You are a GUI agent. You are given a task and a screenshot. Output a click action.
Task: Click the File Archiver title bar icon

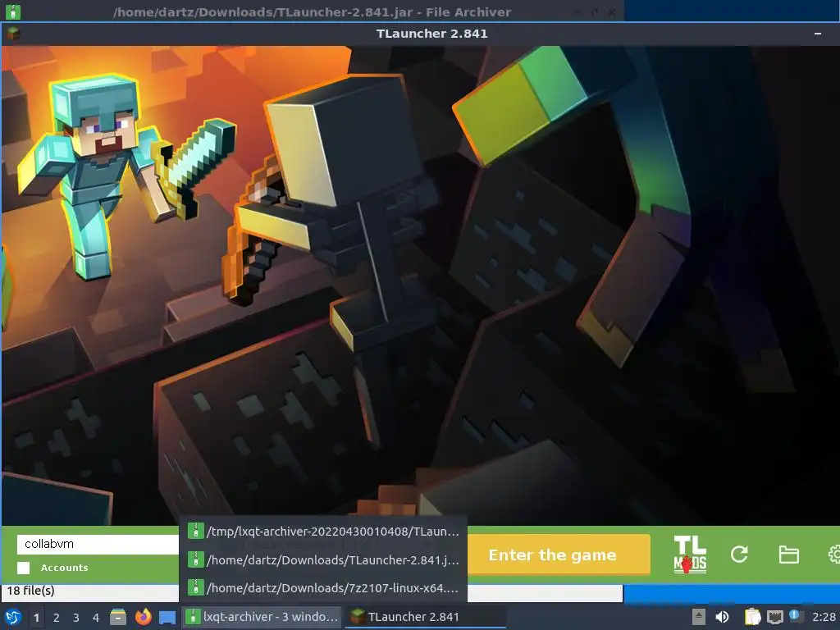[13, 11]
